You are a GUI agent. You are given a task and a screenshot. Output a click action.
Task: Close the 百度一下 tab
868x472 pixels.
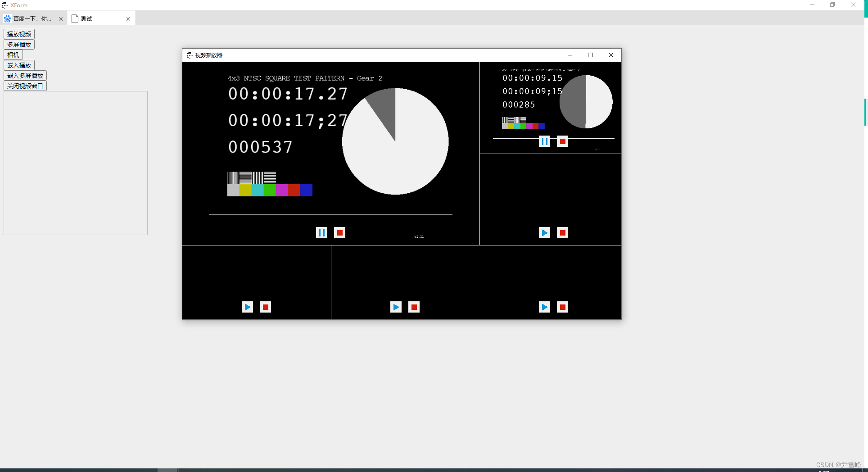[x=61, y=19]
